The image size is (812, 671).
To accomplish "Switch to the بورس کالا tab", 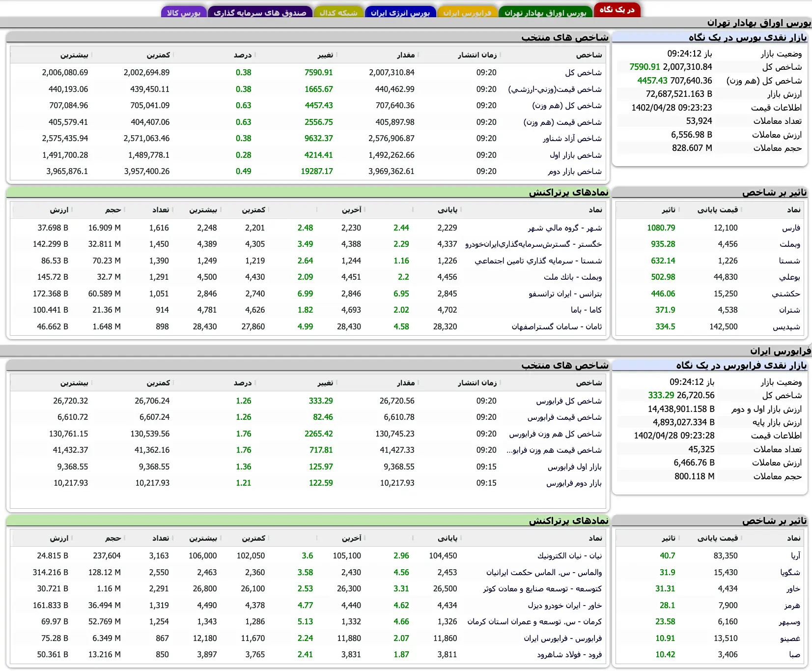I will coord(184,12).
